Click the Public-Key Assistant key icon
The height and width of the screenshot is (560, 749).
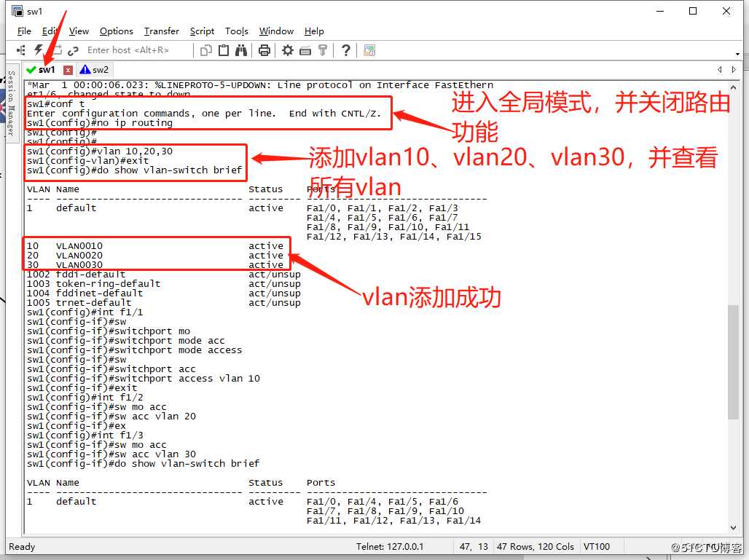click(323, 50)
